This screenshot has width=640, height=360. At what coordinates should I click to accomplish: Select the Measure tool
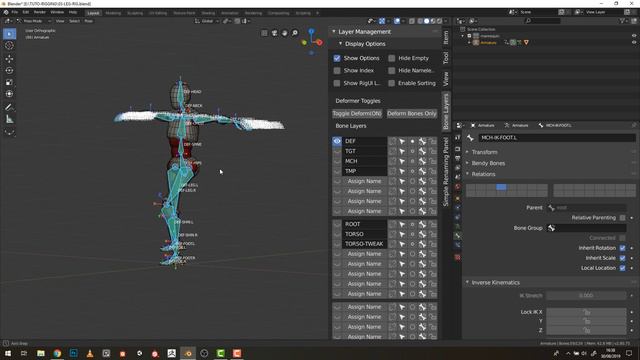[x=9, y=120]
